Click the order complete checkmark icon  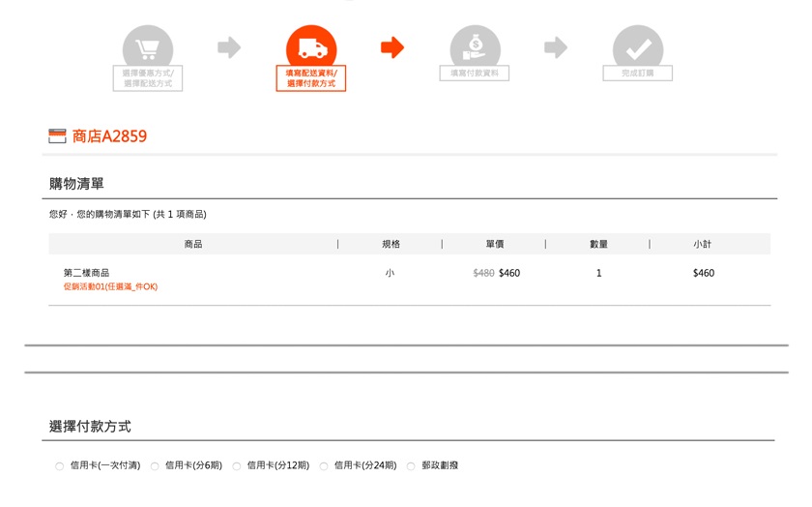[638, 47]
